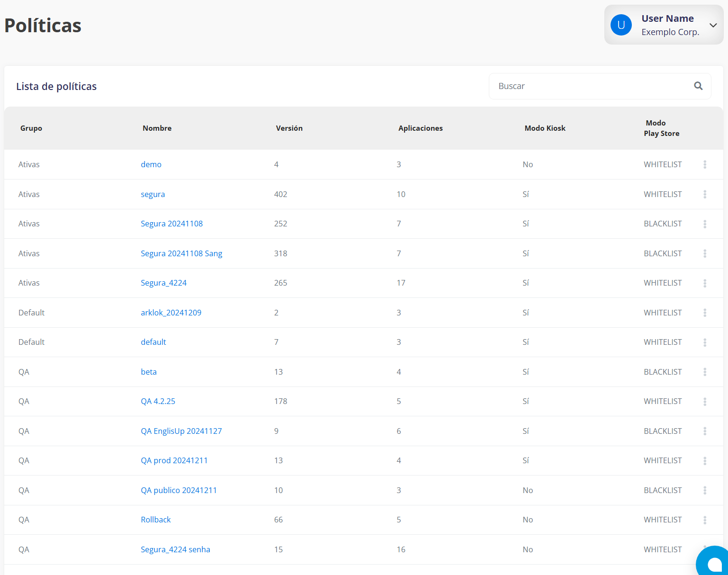Open the beta policy link
The width and height of the screenshot is (728, 575).
pyautogui.click(x=149, y=372)
